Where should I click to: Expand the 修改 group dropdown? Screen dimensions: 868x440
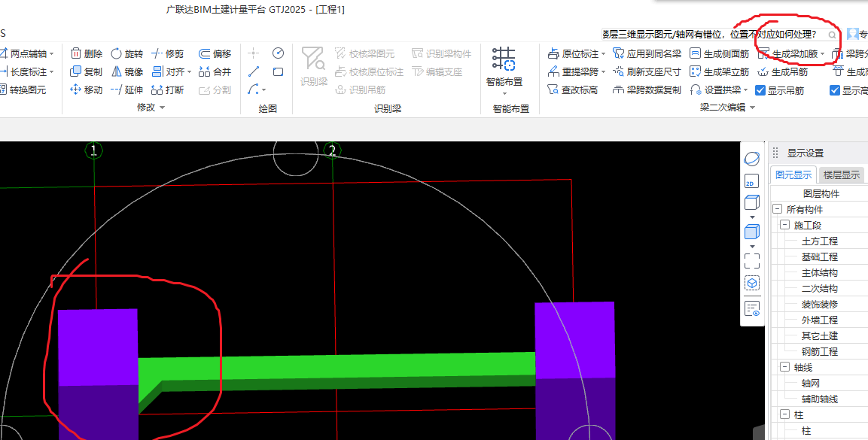pos(162,108)
